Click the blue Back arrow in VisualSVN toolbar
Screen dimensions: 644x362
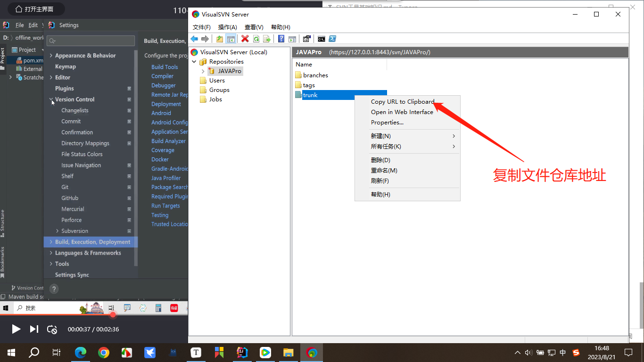click(x=194, y=39)
